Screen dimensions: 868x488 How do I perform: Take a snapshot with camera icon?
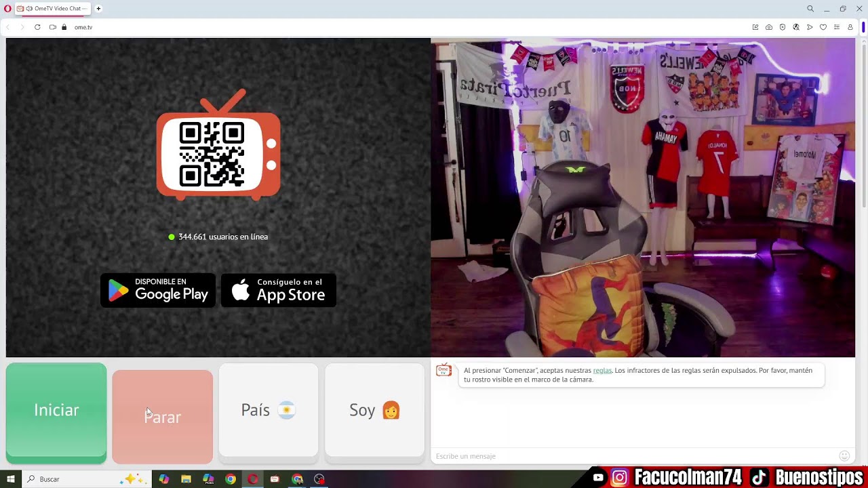pyautogui.click(x=769, y=27)
